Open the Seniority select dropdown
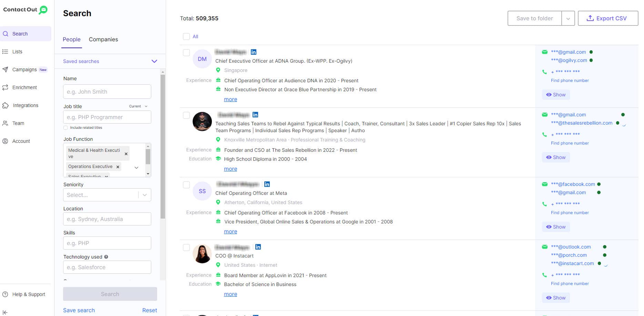This screenshot has width=644, height=316. [107, 195]
